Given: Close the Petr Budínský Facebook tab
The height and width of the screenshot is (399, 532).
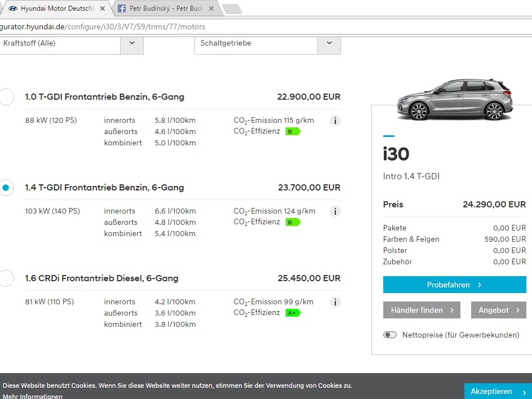Looking at the screenshot, I should pos(211,8).
